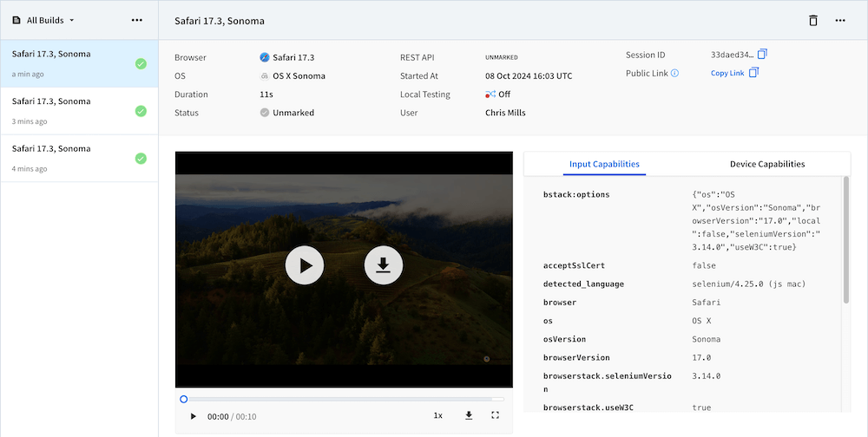Change the 1x playback speed
This screenshot has height=437, width=868.
tap(438, 416)
